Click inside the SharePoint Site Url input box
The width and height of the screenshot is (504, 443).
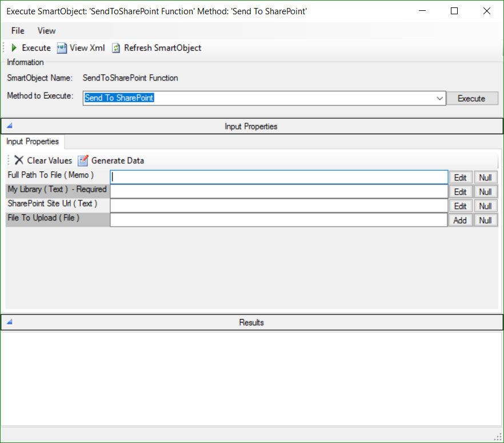tap(279, 206)
